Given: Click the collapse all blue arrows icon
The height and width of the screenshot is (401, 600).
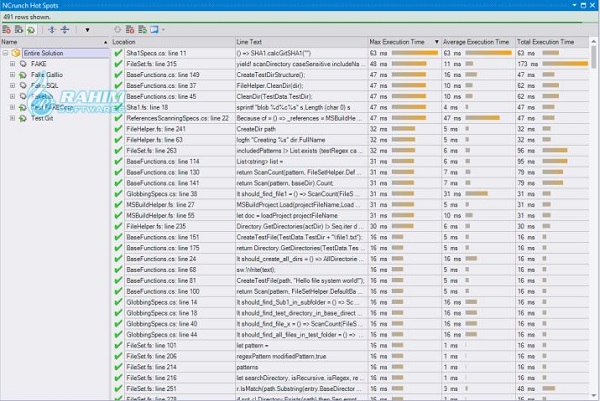Looking at the screenshot, I should (65, 29).
